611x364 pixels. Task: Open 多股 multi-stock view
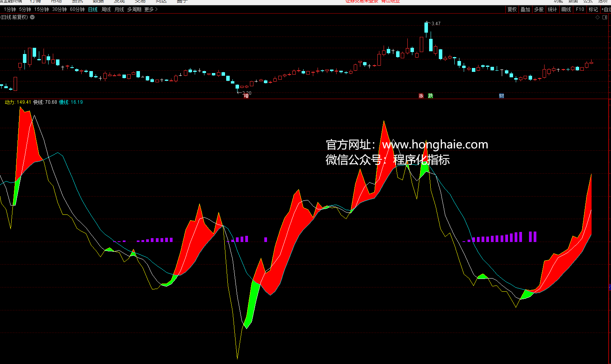tap(539, 9)
